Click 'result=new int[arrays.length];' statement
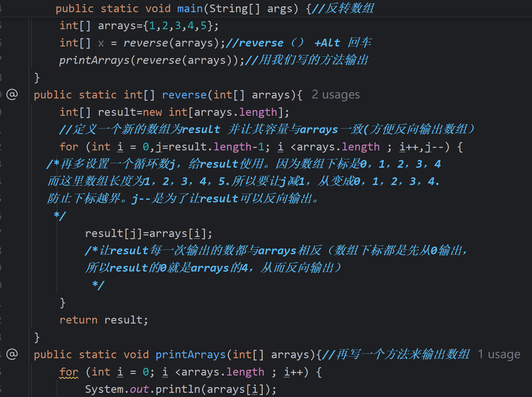The image size is (532, 397). coord(194,112)
